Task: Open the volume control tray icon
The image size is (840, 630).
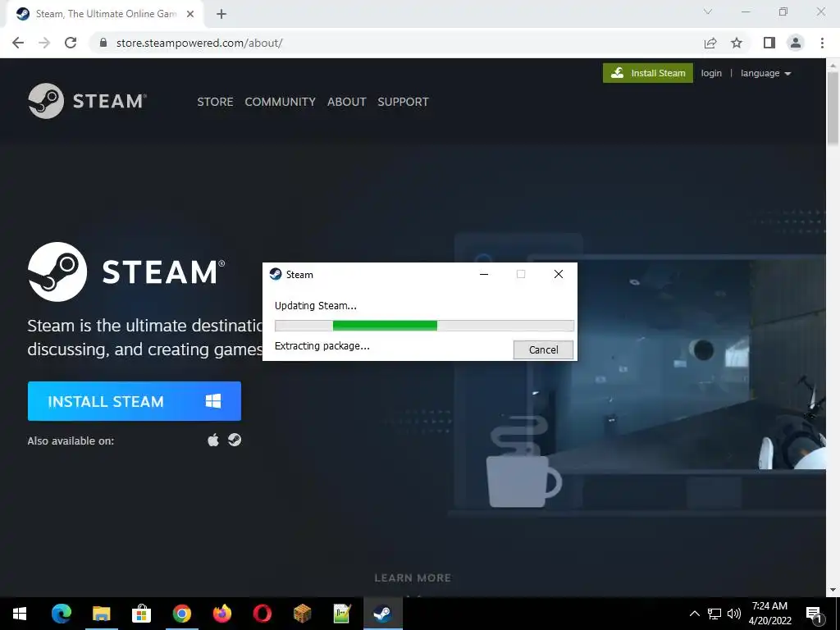Action: pyautogui.click(x=734, y=614)
